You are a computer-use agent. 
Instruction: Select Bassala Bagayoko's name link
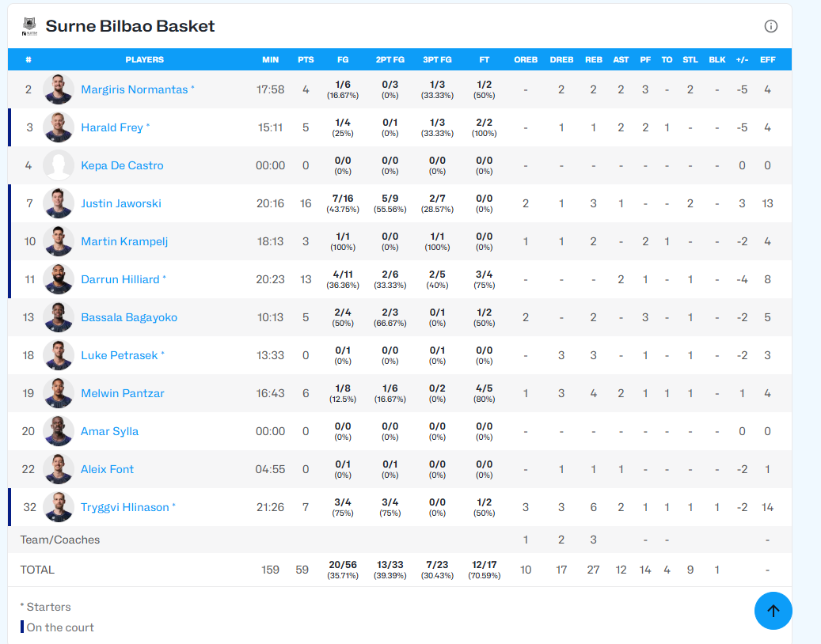pyautogui.click(x=129, y=317)
